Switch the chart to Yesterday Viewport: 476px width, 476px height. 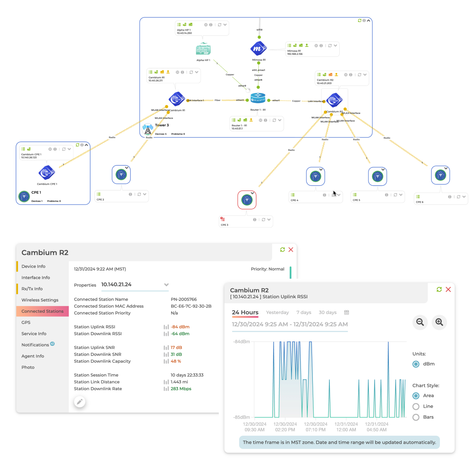click(278, 312)
